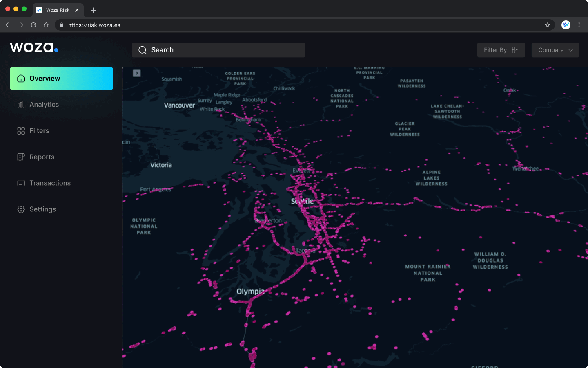This screenshot has width=588, height=368.
Task: Open the Filter By options
Action: click(x=501, y=50)
